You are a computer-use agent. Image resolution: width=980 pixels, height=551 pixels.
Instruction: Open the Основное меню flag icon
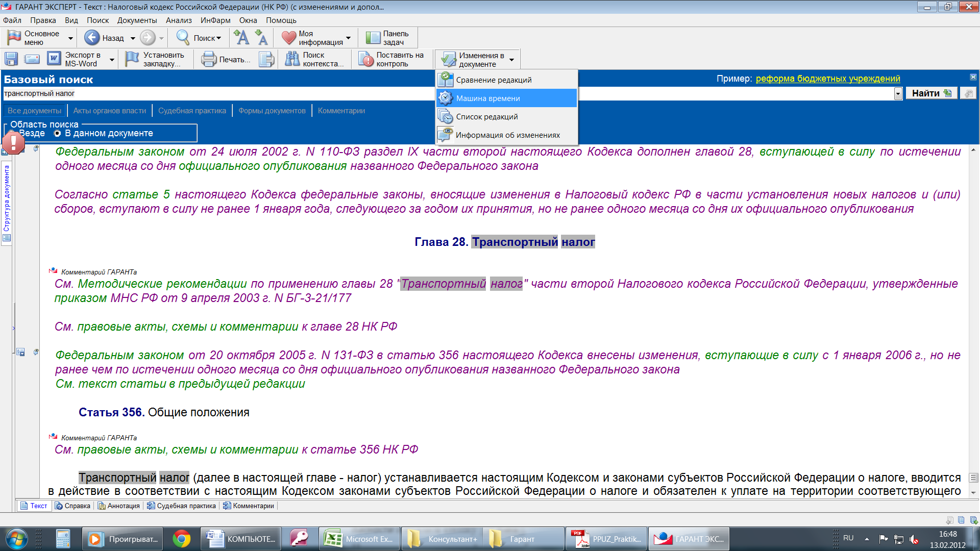pyautogui.click(x=14, y=38)
